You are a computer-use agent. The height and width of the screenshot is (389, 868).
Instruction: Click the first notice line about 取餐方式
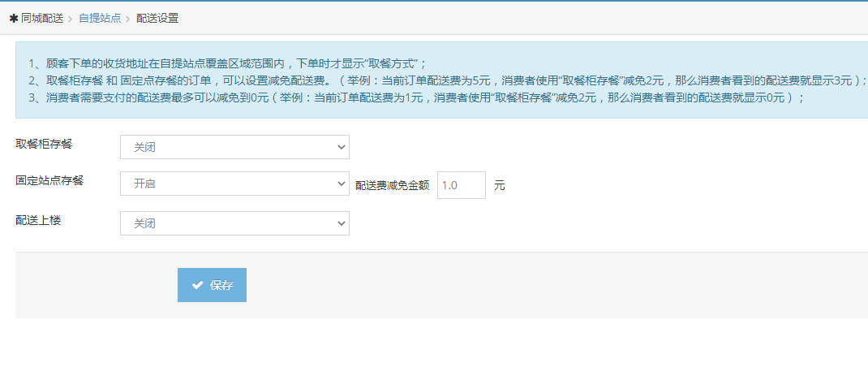pyautogui.click(x=227, y=63)
